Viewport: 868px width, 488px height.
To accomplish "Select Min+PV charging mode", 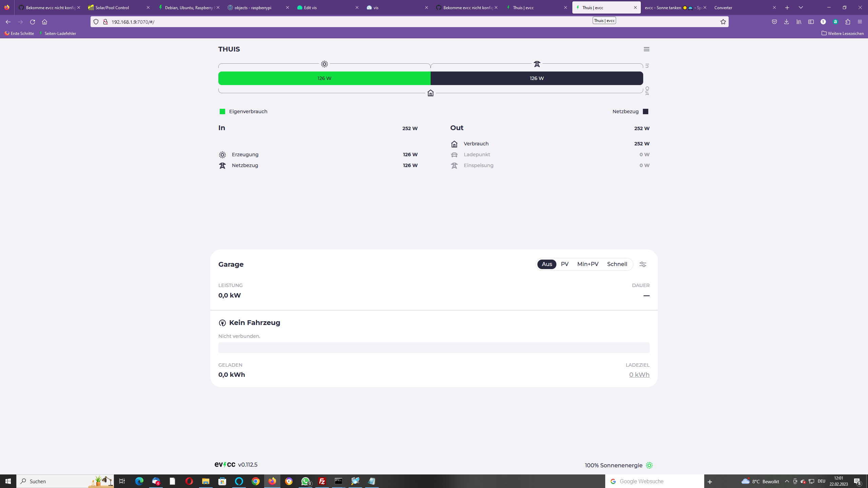I will 588,264.
